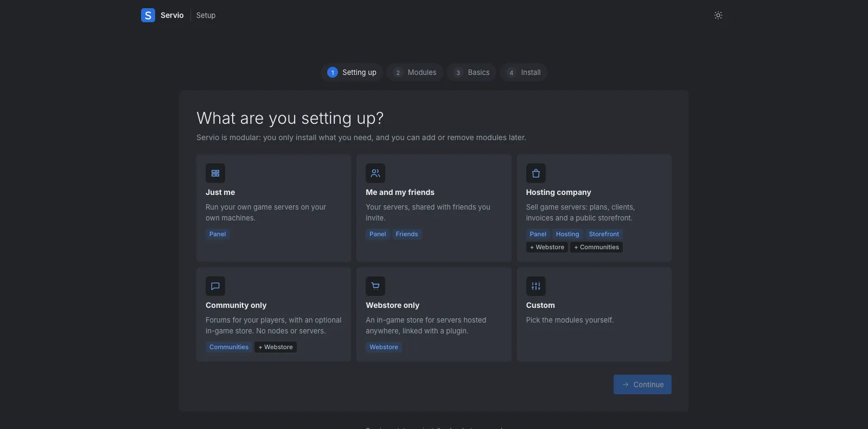Toggle light theme with sun icon
The width and height of the screenshot is (868, 429).
tap(718, 15)
